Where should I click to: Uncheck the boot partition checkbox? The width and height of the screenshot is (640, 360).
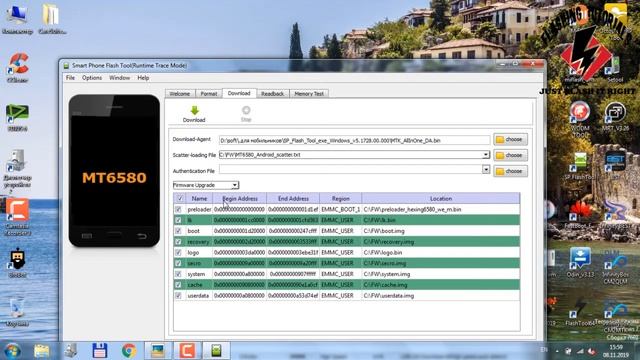point(178,231)
